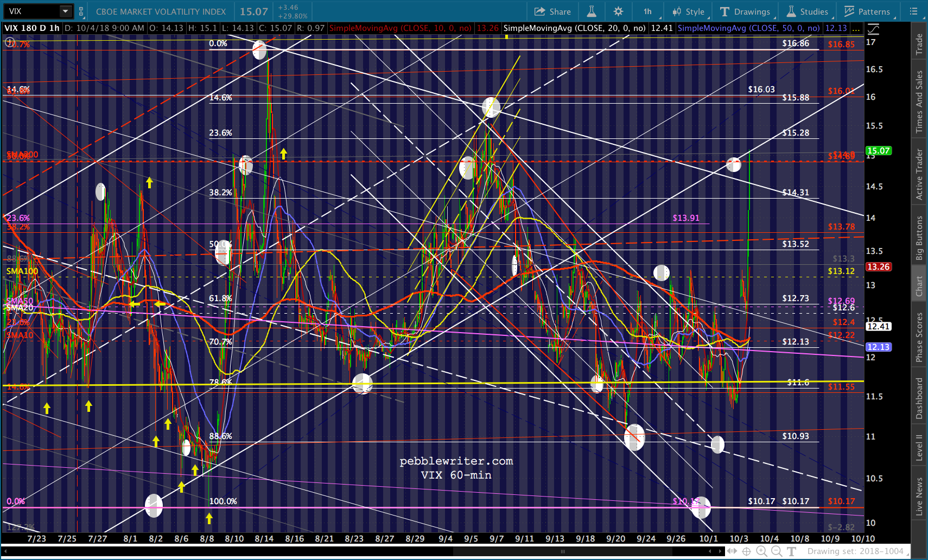This screenshot has height=560, width=928.
Task: Click the zoom out magnifier icon
Action: point(777,551)
